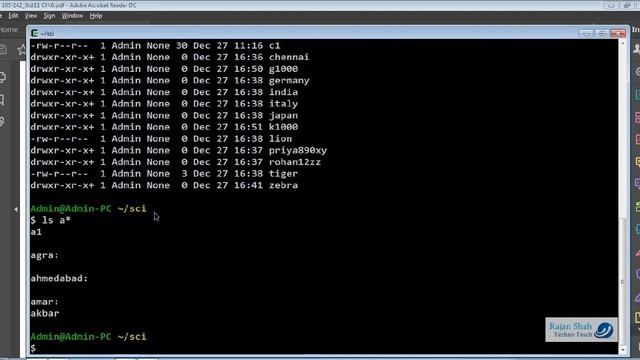Click the last Admin@Admin-PC prompt line
Viewport: 640px width, 360px height.
tap(88, 337)
